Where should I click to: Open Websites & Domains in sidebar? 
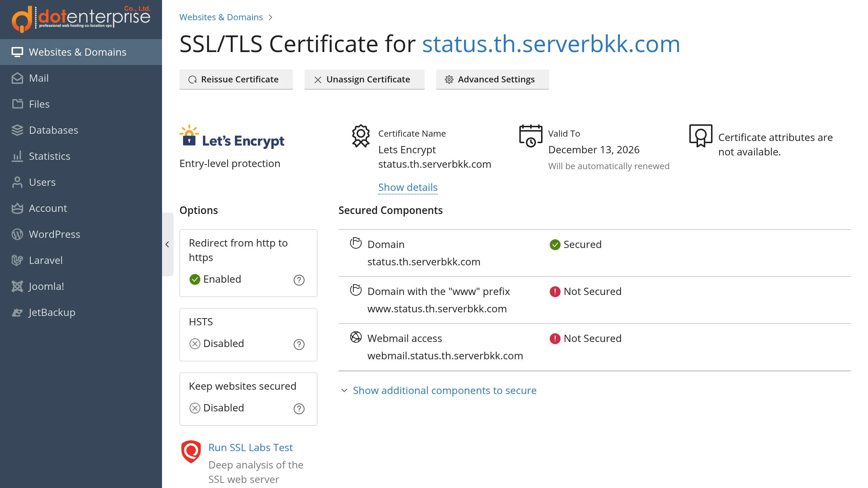point(81,52)
